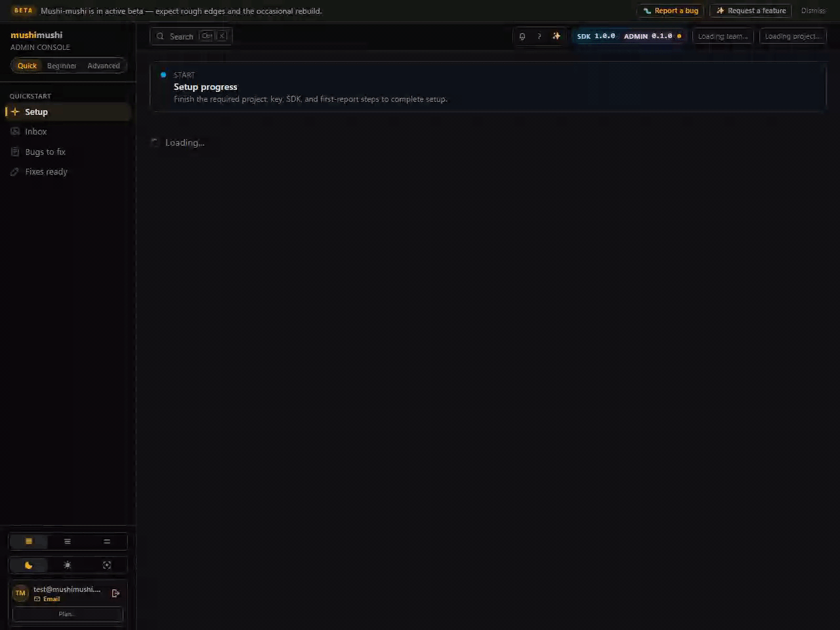
Task: Sign out using the logout icon
Action: point(115,593)
